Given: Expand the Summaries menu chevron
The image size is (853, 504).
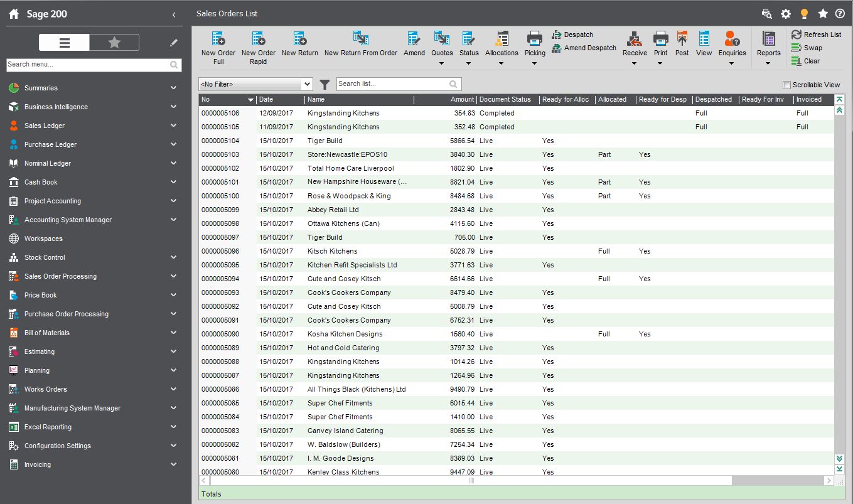Looking at the screenshot, I should (x=174, y=88).
